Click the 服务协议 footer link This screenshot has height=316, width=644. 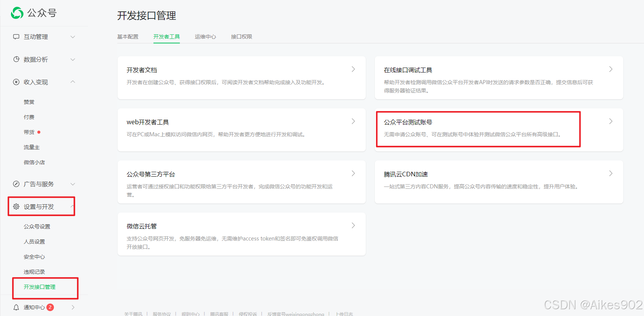click(x=162, y=314)
